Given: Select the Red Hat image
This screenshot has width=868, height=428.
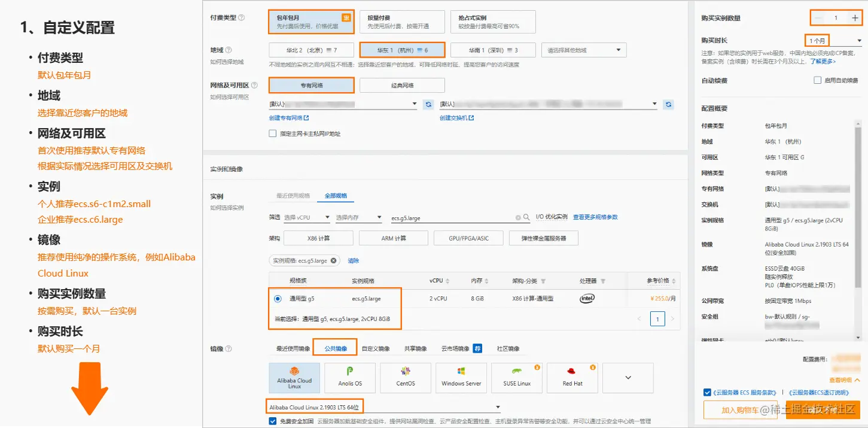Looking at the screenshot, I should pyautogui.click(x=572, y=377).
